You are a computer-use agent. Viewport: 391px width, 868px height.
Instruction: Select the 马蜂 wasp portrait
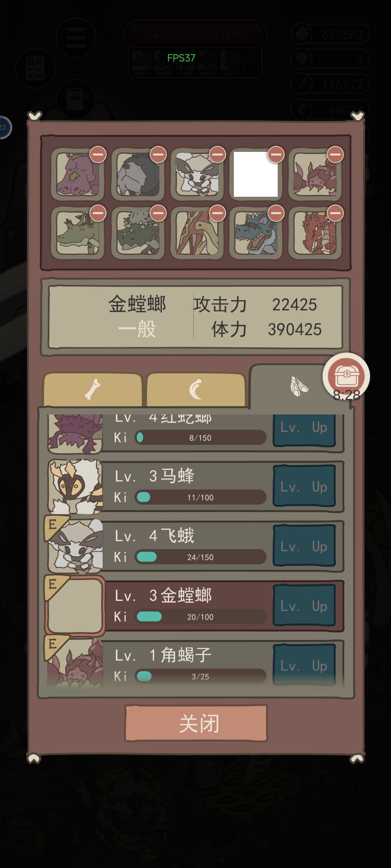76,486
